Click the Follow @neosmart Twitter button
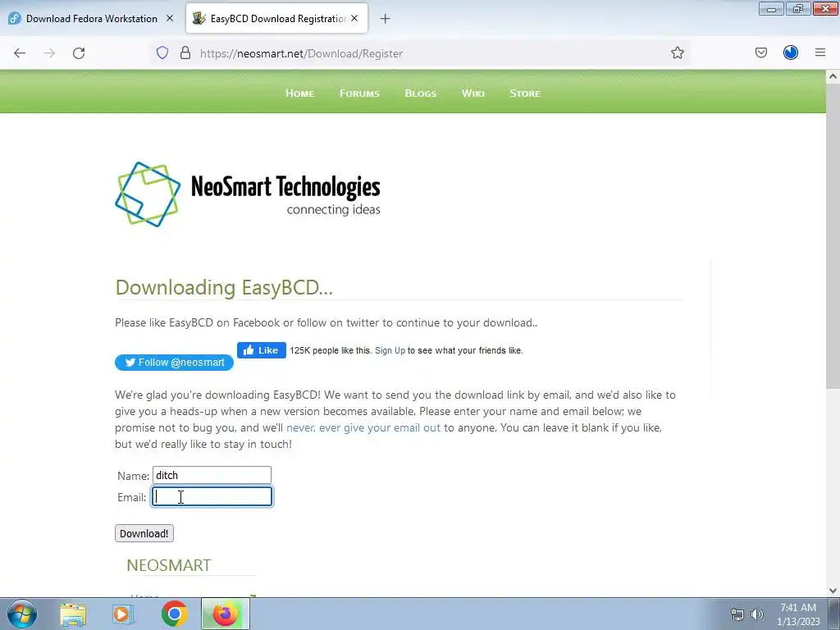Image resolution: width=840 pixels, height=630 pixels. [174, 363]
